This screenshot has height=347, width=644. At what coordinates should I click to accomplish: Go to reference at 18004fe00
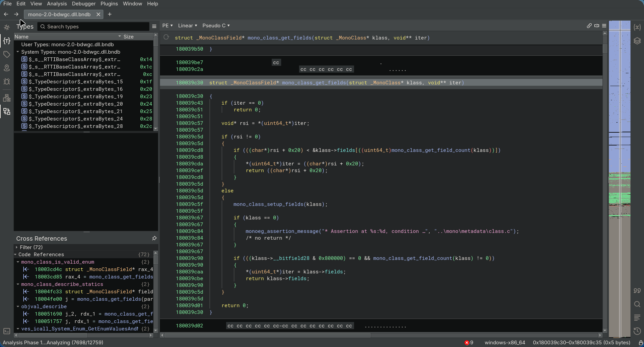point(84,299)
